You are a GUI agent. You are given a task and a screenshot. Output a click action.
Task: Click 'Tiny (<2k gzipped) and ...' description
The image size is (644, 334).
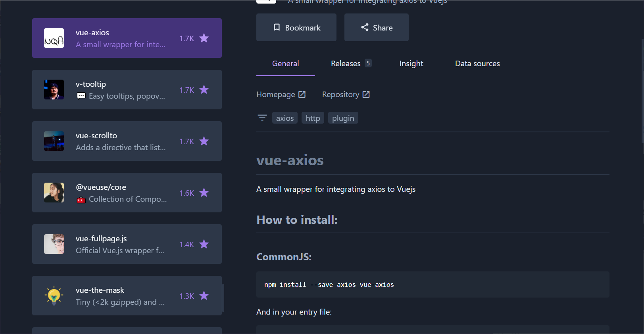tap(120, 302)
